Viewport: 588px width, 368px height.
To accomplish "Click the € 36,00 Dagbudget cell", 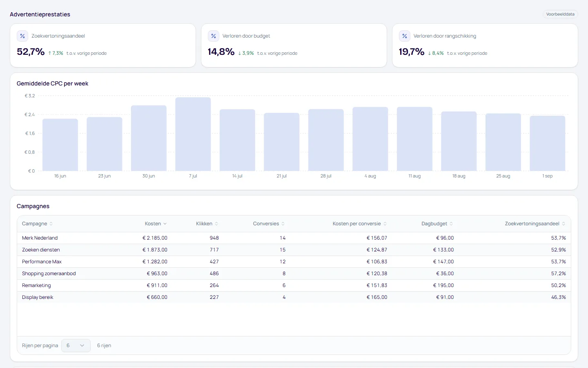I will [x=445, y=274].
